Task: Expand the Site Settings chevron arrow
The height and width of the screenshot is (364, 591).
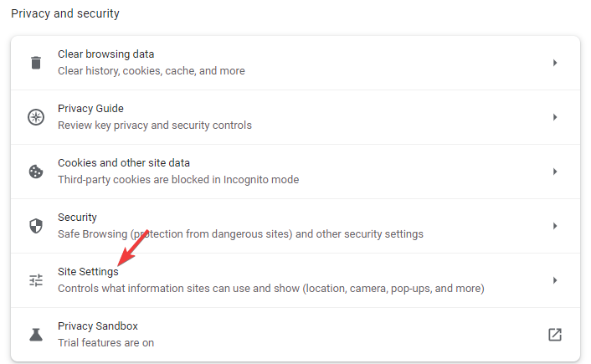Action: 555,280
